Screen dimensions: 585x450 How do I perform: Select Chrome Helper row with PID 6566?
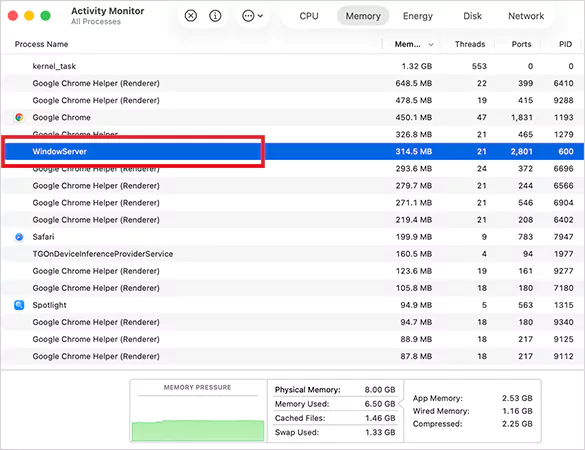point(292,186)
